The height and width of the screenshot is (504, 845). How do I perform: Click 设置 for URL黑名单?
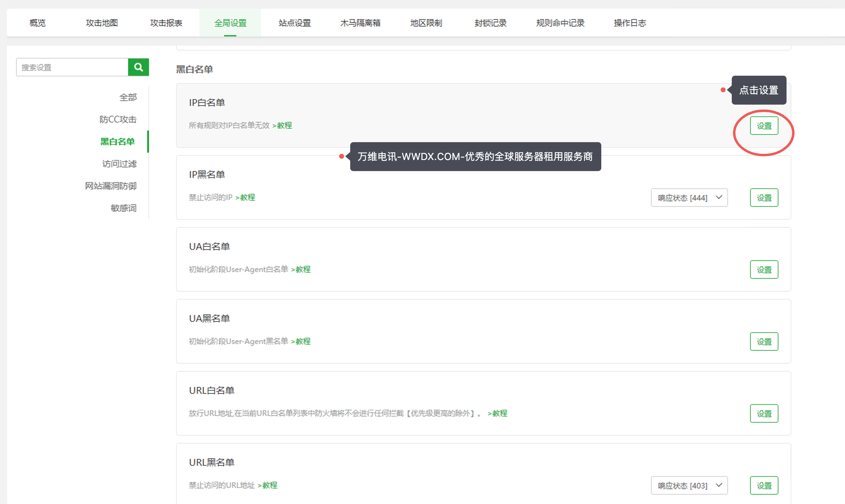[x=764, y=486]
